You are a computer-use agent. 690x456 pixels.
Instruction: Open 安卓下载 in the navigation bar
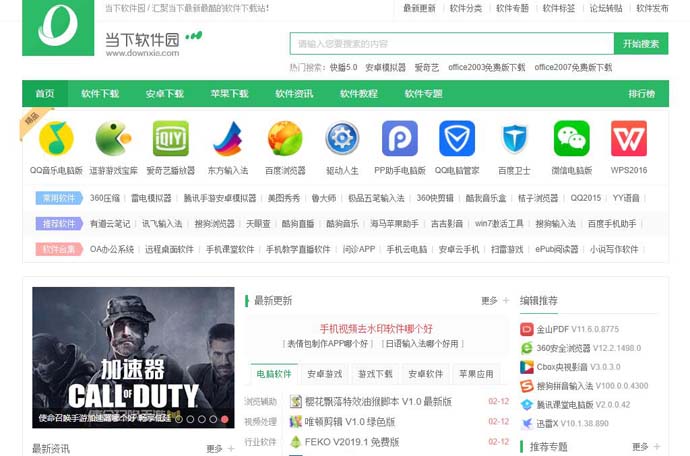(165, 94)
